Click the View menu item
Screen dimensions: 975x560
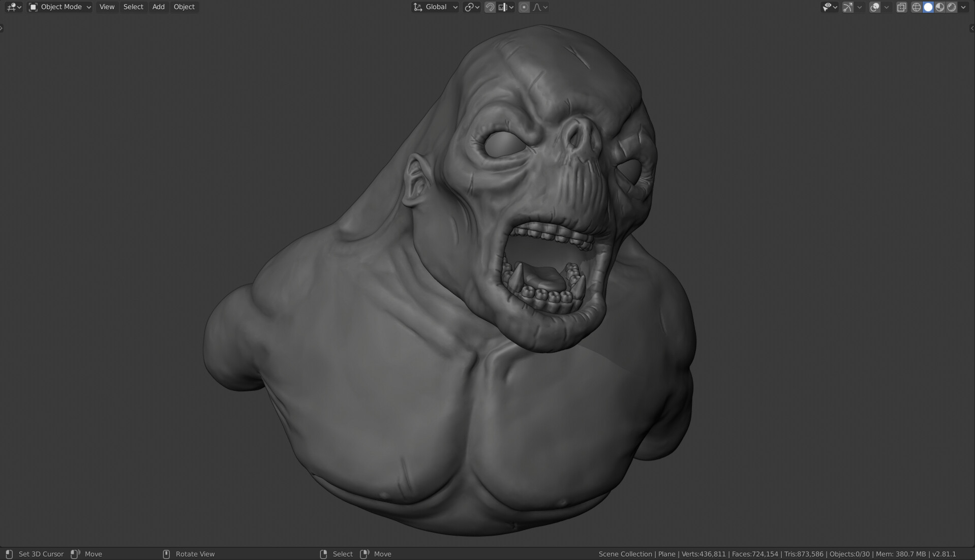(106, 7)
